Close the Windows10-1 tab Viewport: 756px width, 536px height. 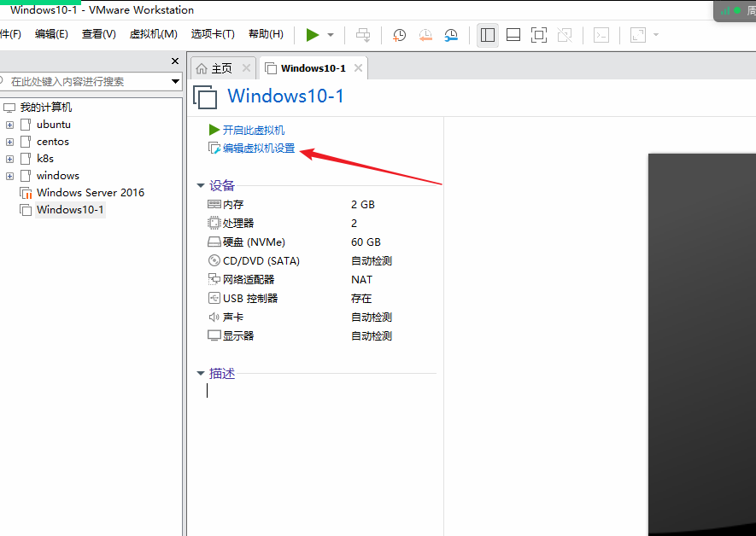[x=358, y=68]
